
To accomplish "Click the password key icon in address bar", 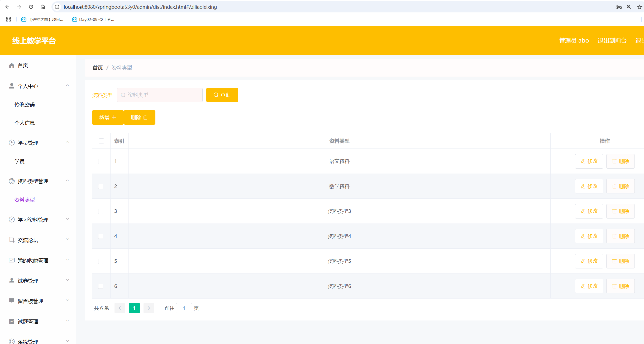I will coord(618,7).
